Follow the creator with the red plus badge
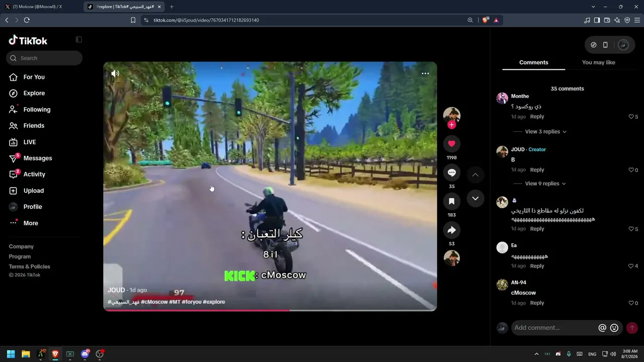The width and height of the screenshot is (644, 362). point(451,125)
